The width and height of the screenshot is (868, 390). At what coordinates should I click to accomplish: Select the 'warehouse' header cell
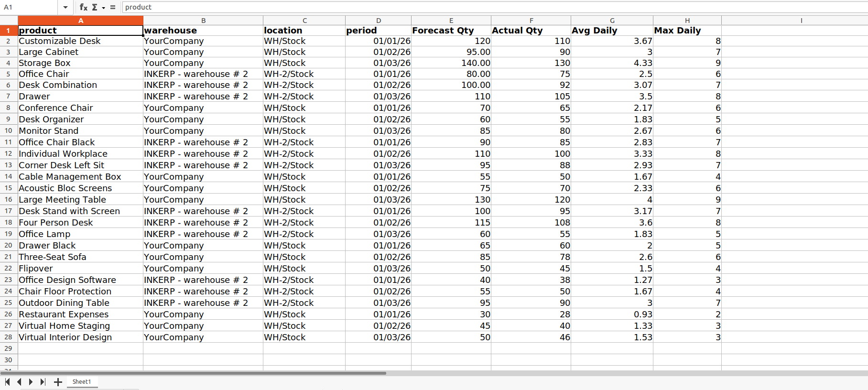(203, 31)
